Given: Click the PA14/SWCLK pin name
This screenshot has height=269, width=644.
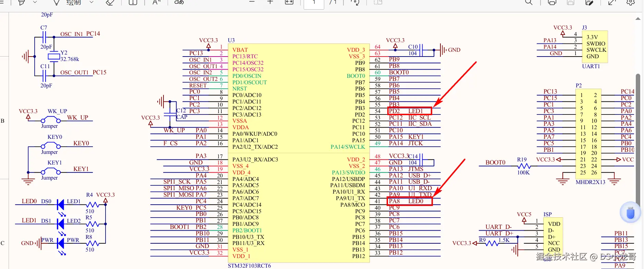Looking at the screenshot, I should point(348,147).
